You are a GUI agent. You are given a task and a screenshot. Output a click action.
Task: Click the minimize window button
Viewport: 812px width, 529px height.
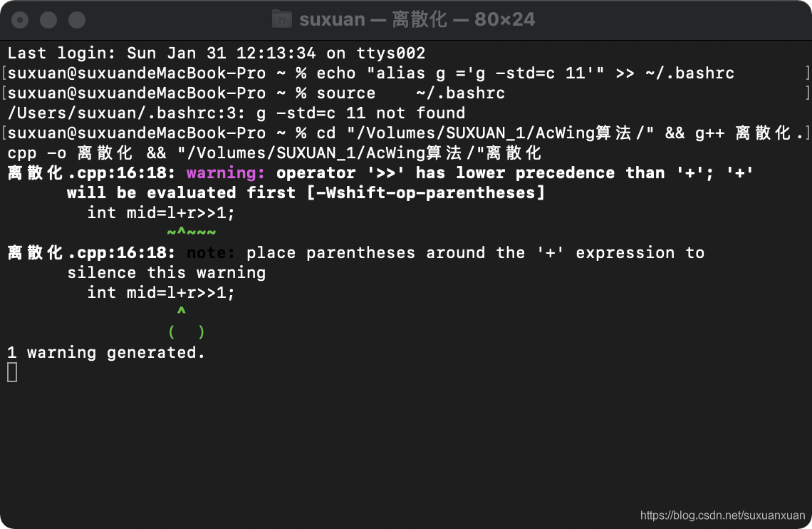(x=48, y=20)
